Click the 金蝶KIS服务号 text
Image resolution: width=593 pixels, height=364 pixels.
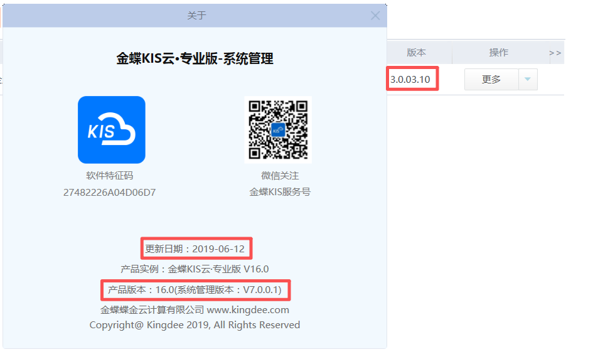pyautogui.click(x=280, y=192)
